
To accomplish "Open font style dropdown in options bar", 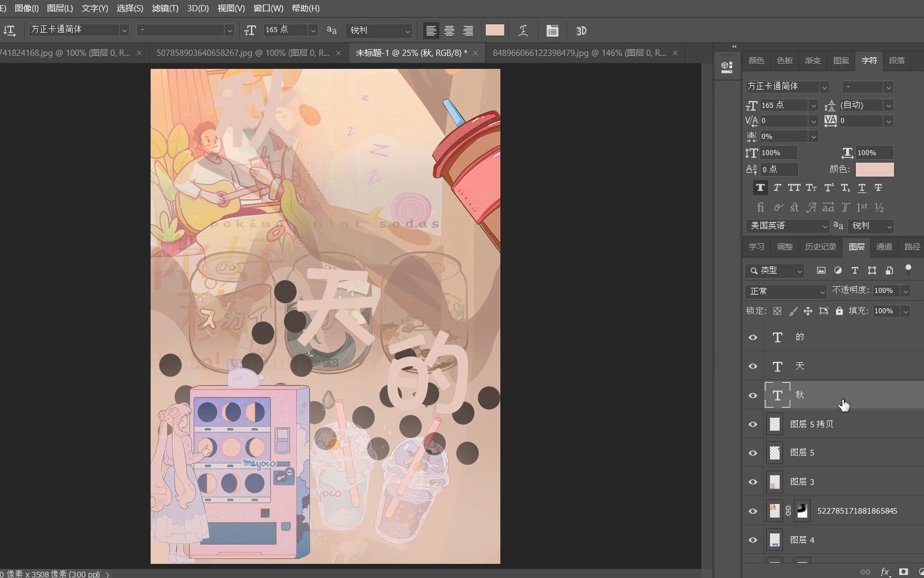I will click(229, 30).
